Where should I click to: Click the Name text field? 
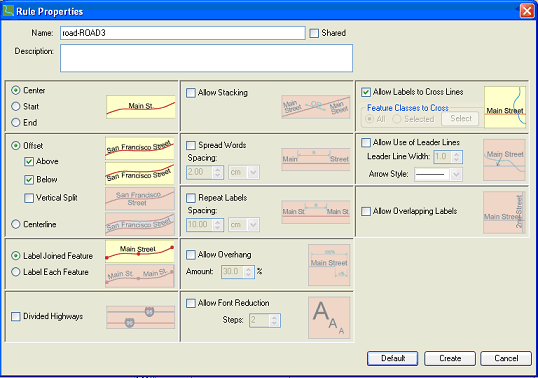[183, 33]
